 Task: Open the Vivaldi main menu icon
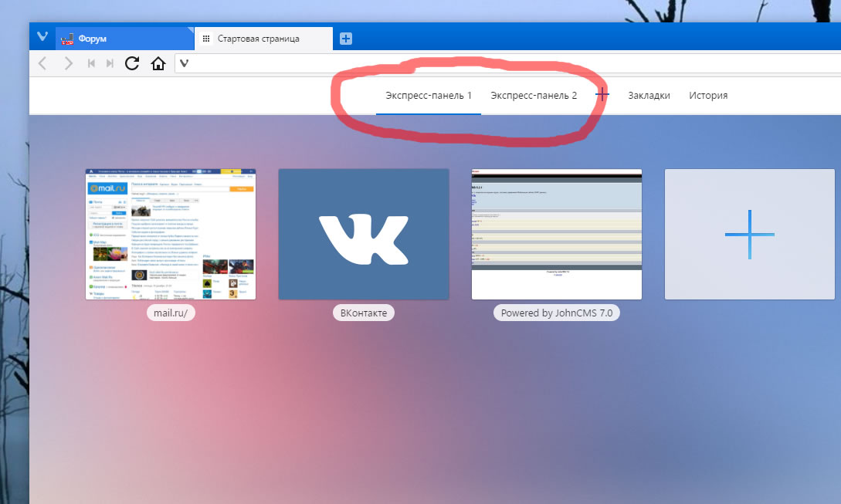click(42, 38)
